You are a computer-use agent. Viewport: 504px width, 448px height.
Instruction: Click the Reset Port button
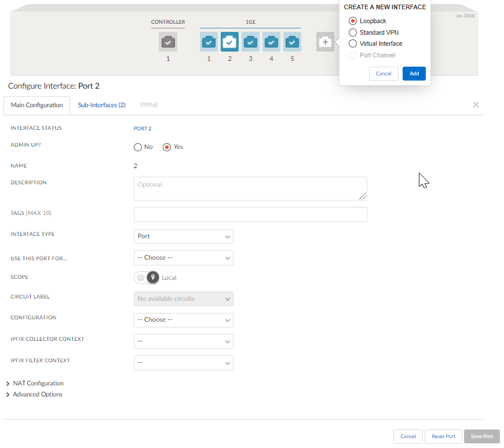[x=443, y=436]
